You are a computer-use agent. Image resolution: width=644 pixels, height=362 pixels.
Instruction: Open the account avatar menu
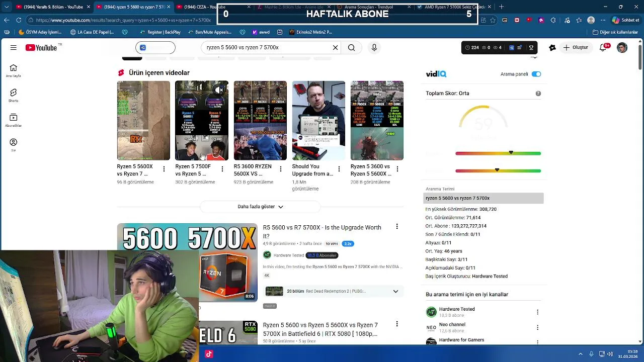coord(622,47)
